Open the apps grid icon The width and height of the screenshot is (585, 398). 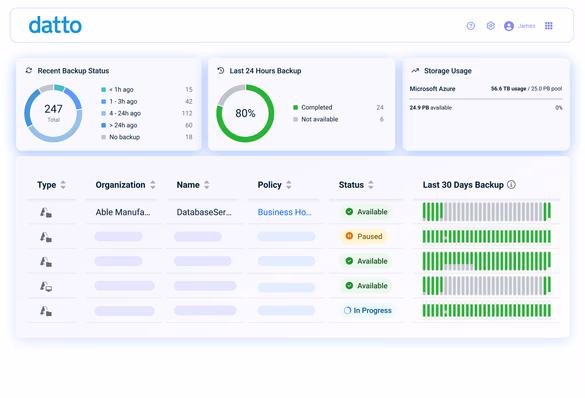tap(548, 26)
